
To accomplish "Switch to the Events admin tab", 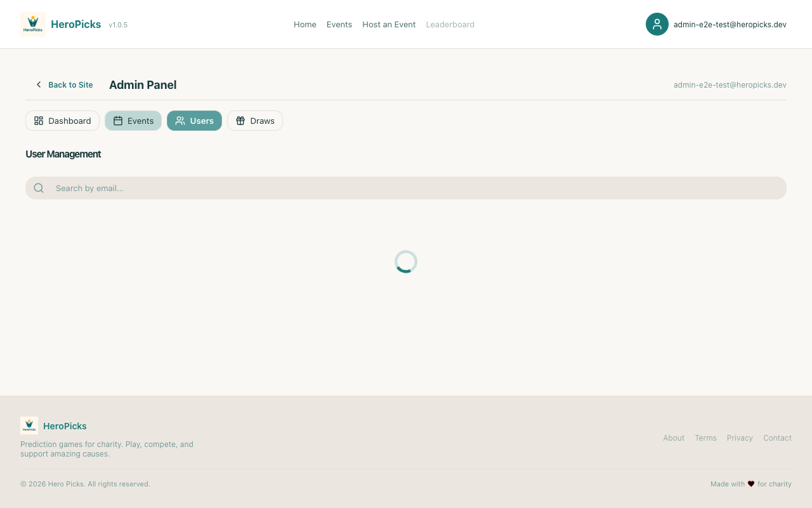I will [x=133, y=121].
